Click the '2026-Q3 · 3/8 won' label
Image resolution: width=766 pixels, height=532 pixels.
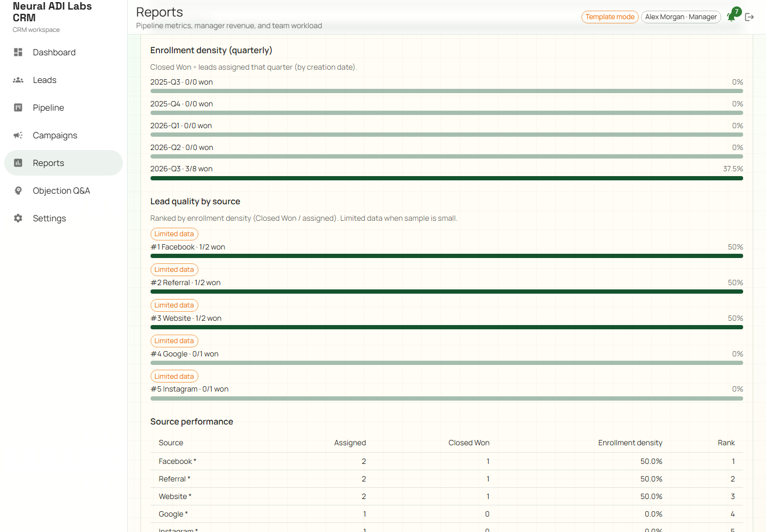[x=181, y=169]
